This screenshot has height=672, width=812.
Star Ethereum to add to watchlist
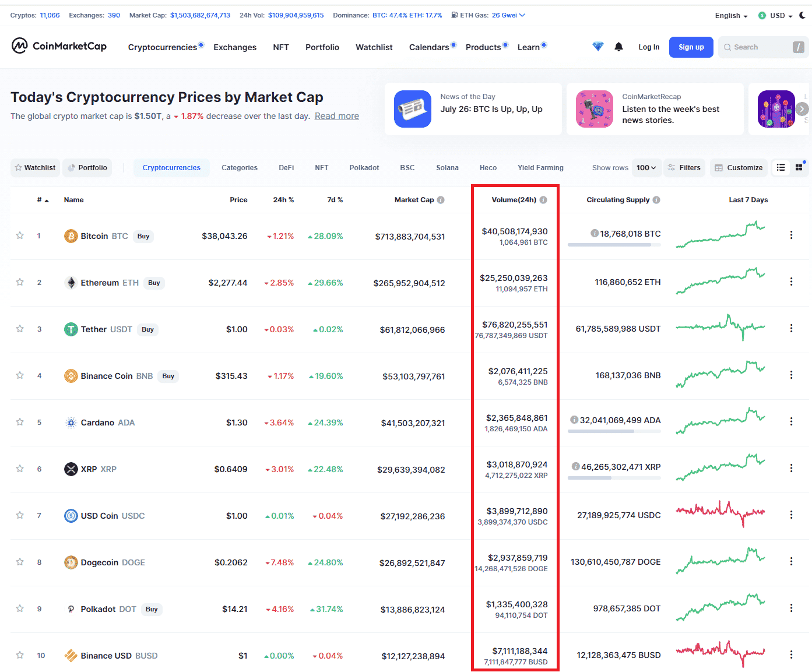tap(20, 282)
